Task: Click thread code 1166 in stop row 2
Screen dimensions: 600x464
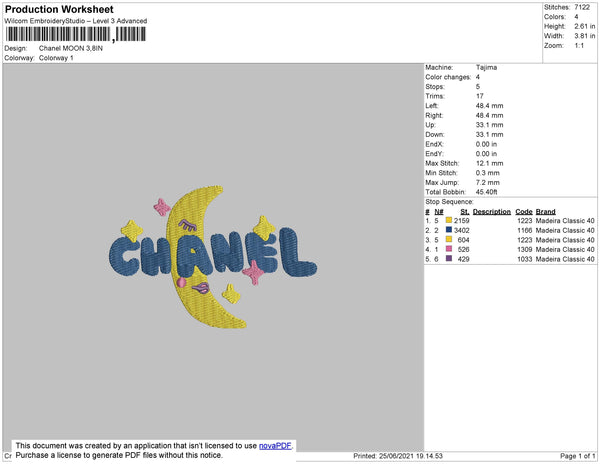Action: click(525, 230)
